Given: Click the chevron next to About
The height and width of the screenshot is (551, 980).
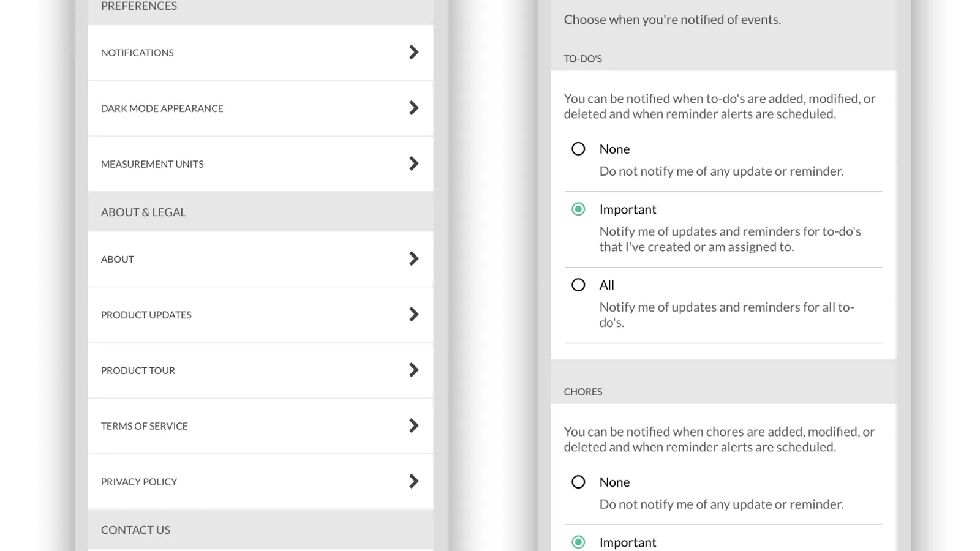Looking at the screenshot, I should click(x=414, y=258).
